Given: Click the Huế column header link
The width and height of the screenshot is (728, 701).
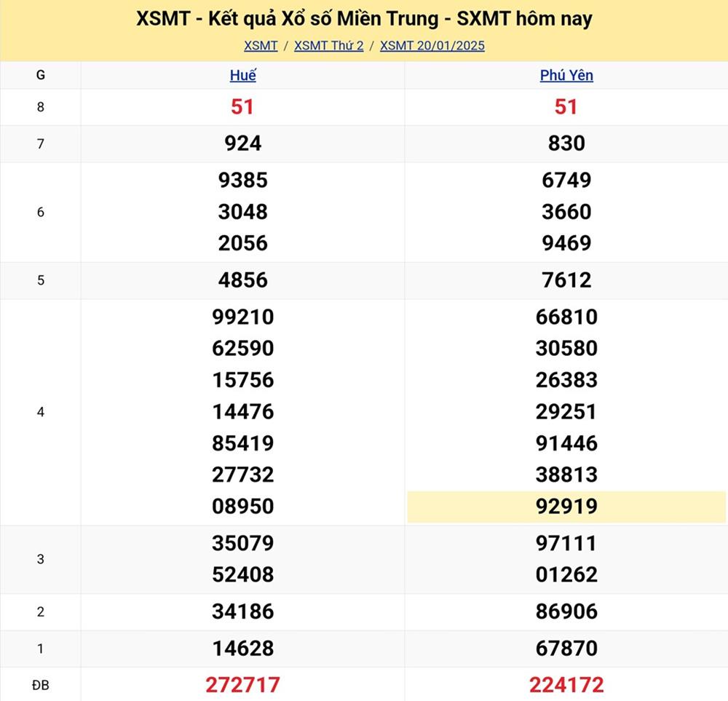Looking at the screenshot, I should pos(242,75).
